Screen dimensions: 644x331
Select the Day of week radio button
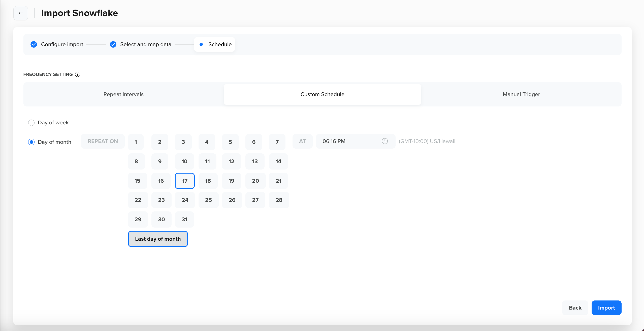pos(31,123)
